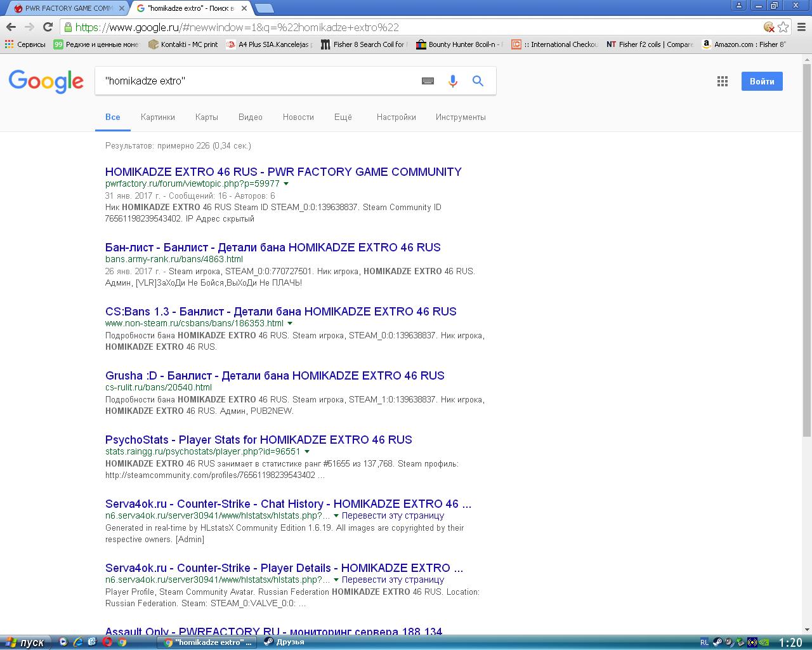This screenshot has height=650, width=812.
Task: Click the voice search microphone icon
Action: (452, 81)
